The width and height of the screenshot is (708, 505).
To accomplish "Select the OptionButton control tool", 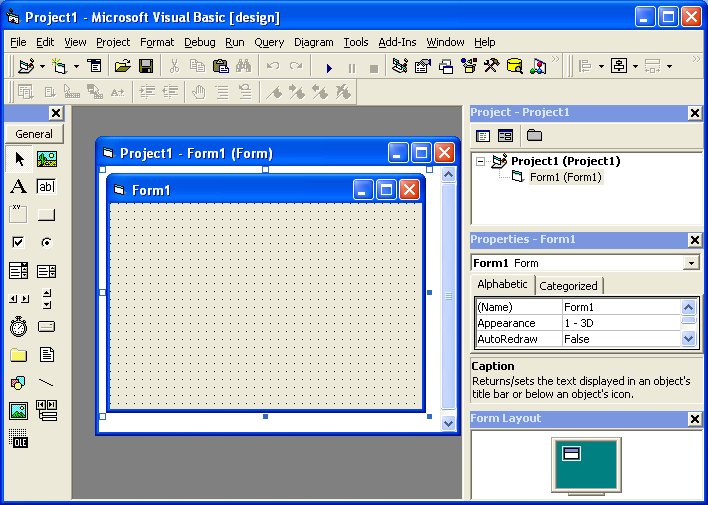I will point(47,243).
